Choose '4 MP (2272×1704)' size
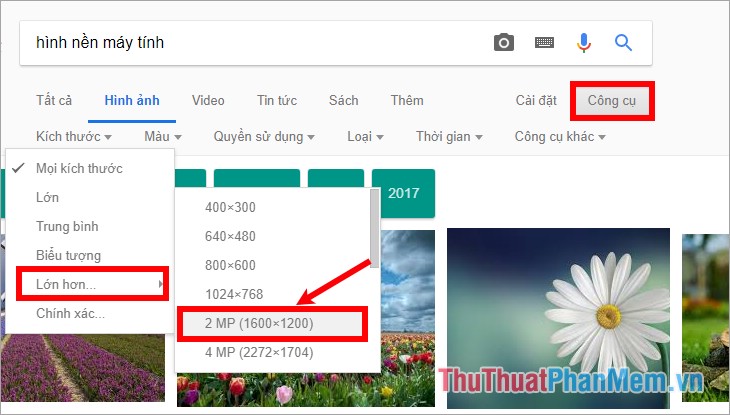 [273, 352]
